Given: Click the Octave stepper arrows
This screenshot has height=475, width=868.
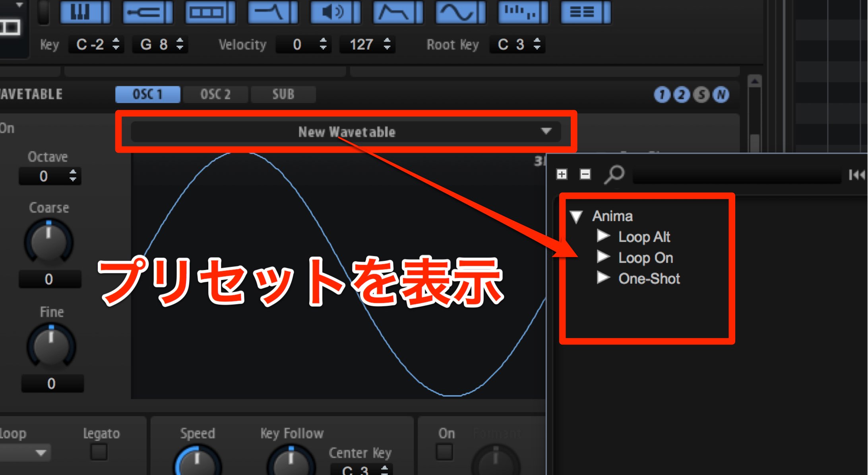Looking at the screenshot, I should coord(73,175).
